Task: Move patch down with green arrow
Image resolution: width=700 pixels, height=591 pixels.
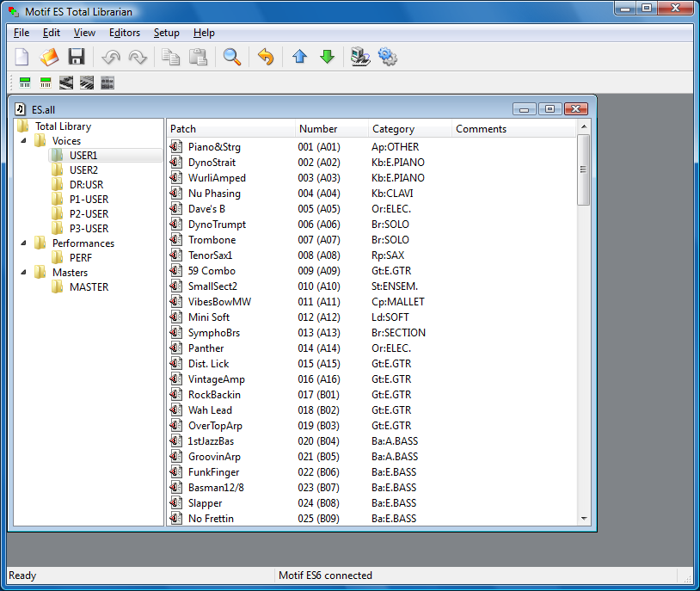Action: [x=327, y=58]
